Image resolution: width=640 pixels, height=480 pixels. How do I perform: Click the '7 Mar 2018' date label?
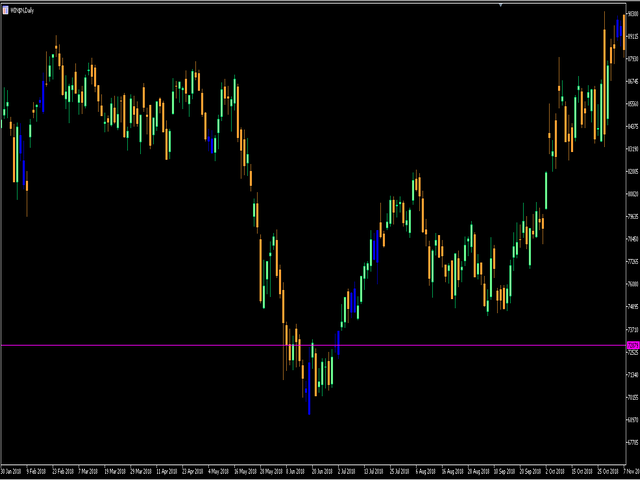point(88,471)
